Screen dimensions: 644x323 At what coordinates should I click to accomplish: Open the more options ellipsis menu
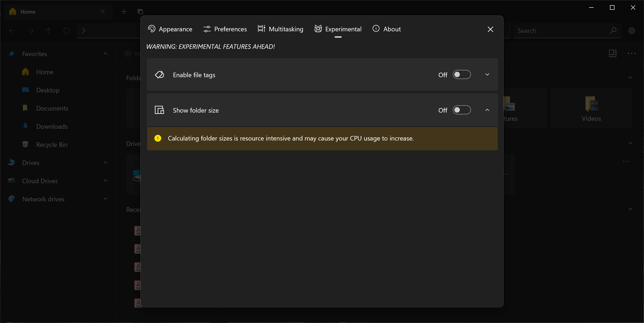(631, 53)
